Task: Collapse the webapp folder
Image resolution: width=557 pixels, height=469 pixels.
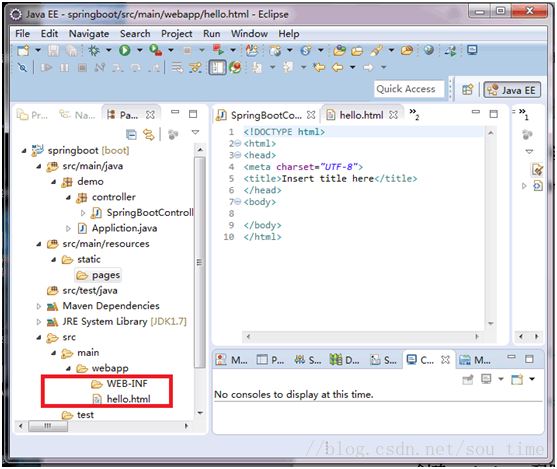Action: [68, 368]
